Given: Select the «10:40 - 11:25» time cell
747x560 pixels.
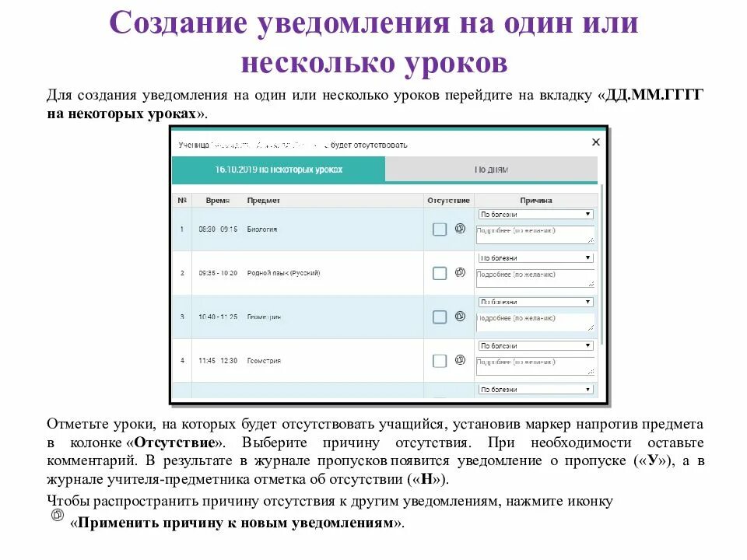Looking at the screenshot, I should 218,317.
